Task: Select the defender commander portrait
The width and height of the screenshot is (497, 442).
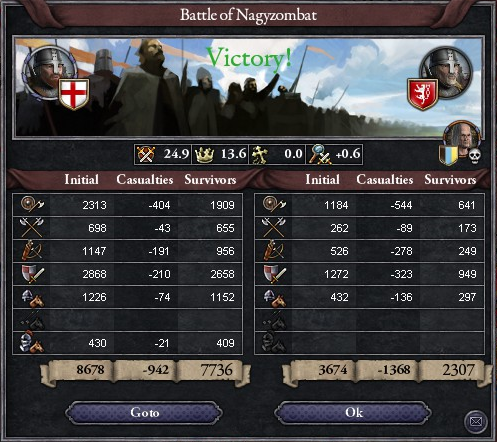Action: (446, 73)
